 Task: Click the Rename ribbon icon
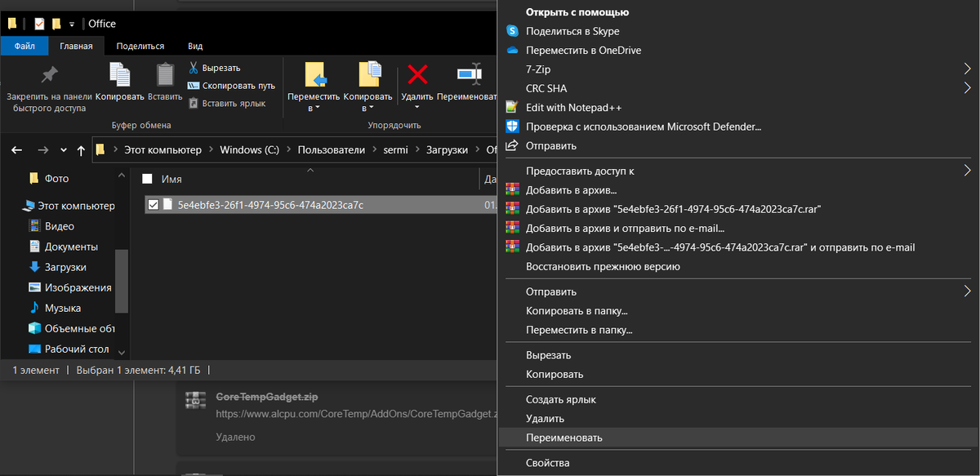pyautogui.click(x=468, y=75)
